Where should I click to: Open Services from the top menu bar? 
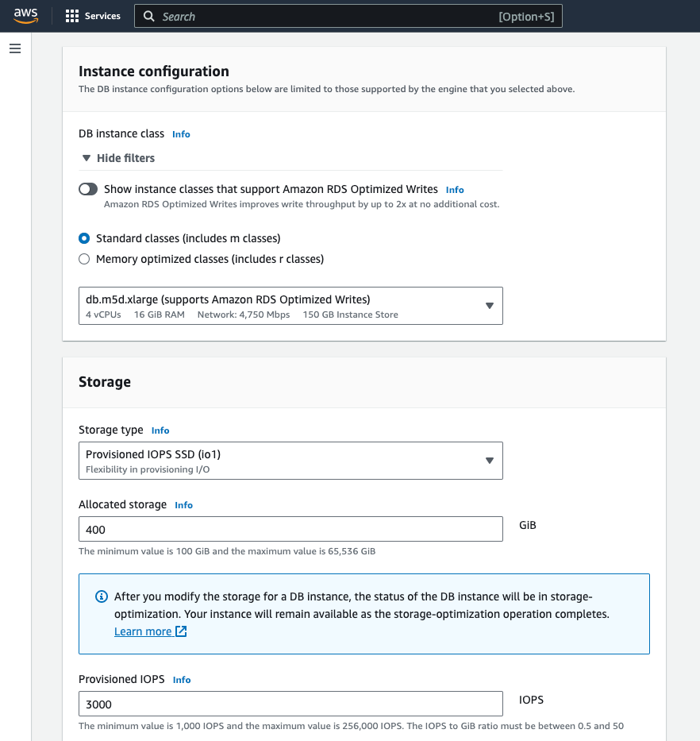pos(104,16)
